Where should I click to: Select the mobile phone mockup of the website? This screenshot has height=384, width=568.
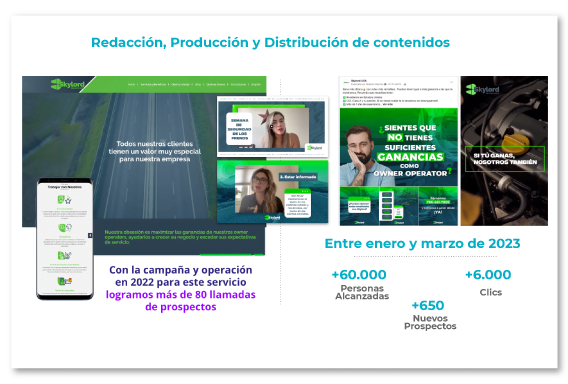tap(65, 238)
